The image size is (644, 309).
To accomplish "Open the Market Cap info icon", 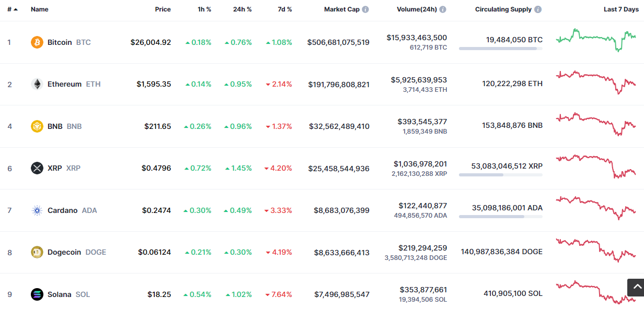I will coord(365,9).
